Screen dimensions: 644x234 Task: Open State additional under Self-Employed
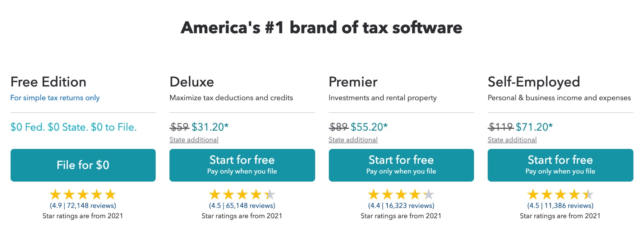[512, 140]
